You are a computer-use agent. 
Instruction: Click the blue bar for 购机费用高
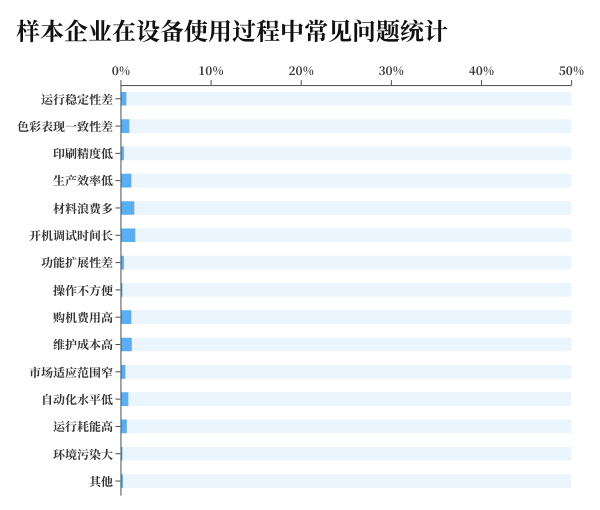[126, 317]
